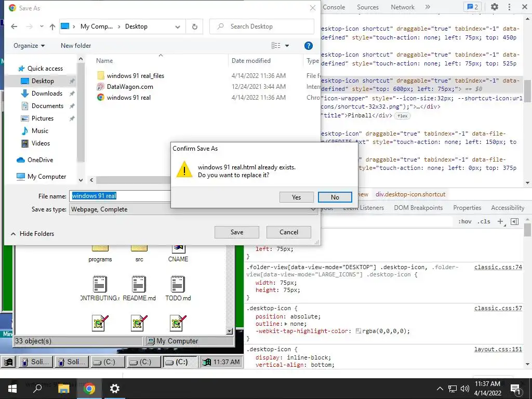This screenshot has height=399, width=532.
Task: Open Settings gear on the Windows taskbar
Action: click(115, 389)
